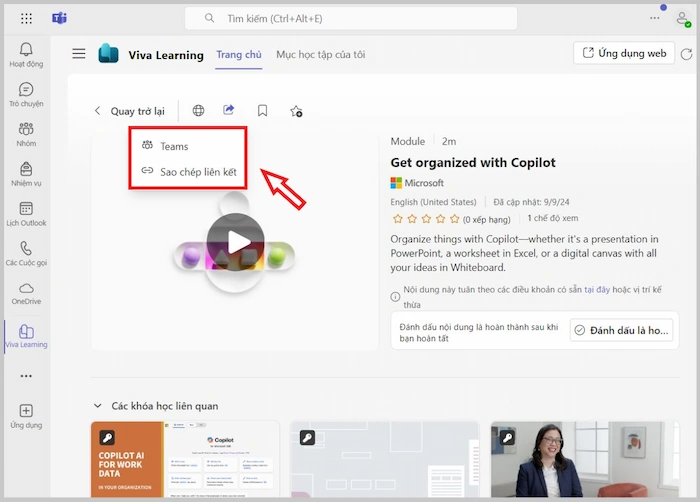Open related course thumbnail with woman
Screen dimensions: 700x502
(x=585, y=459)
